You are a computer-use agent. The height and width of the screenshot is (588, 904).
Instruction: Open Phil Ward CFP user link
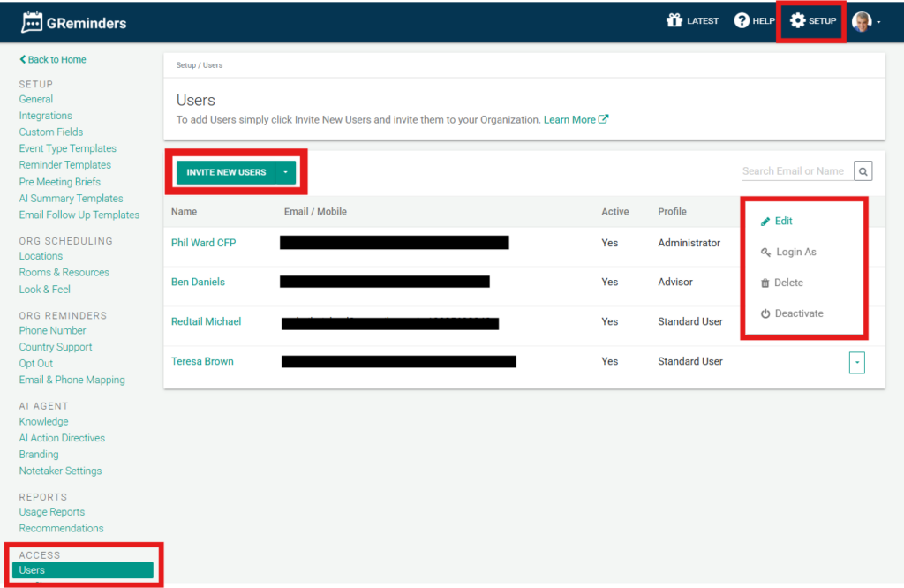tap(203, 243)
